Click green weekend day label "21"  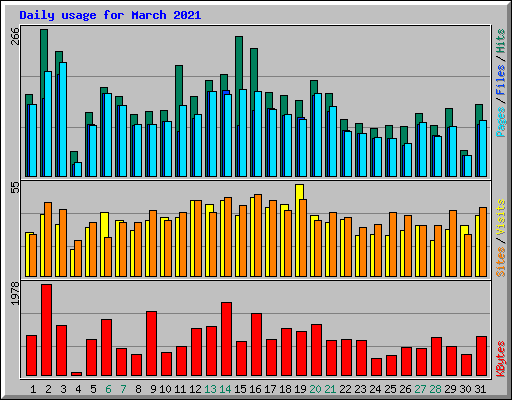tap(330, 389)
